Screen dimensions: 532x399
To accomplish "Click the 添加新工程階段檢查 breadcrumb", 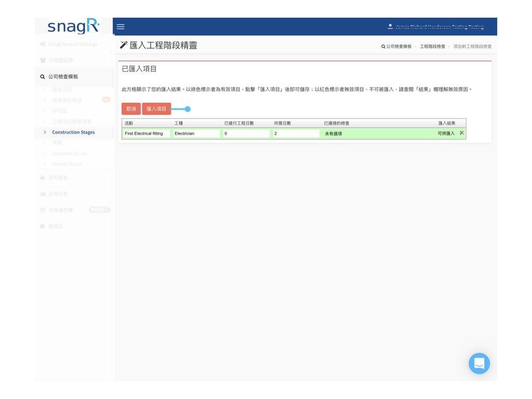I will tap(472, 46).
